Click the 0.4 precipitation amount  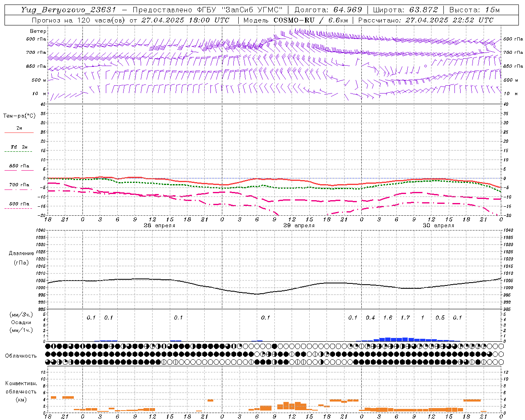tap(370, 317)
